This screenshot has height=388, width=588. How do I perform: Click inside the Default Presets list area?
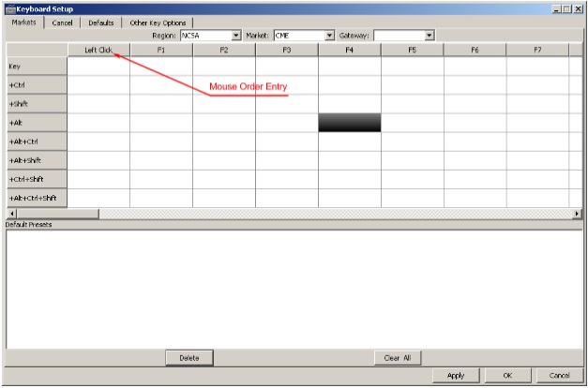tap(294, 286)
